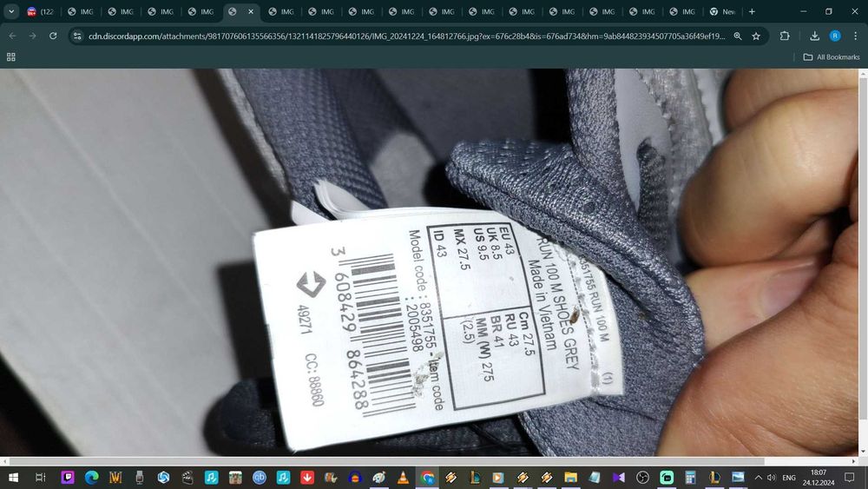This screenshot has width=868, height=489.
Task: Open the tab search dropdown arrow
Action: click(11, 11)
